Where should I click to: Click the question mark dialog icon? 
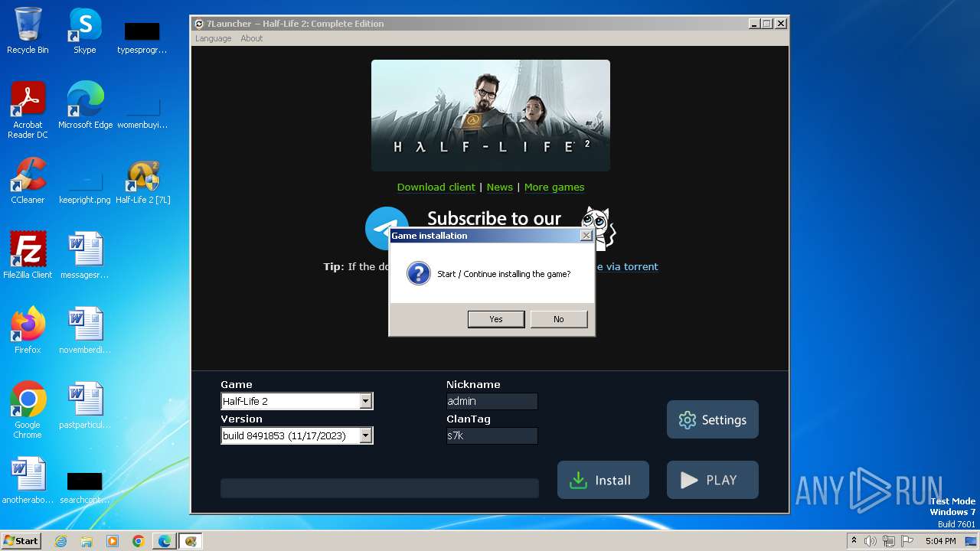[419, 273]
